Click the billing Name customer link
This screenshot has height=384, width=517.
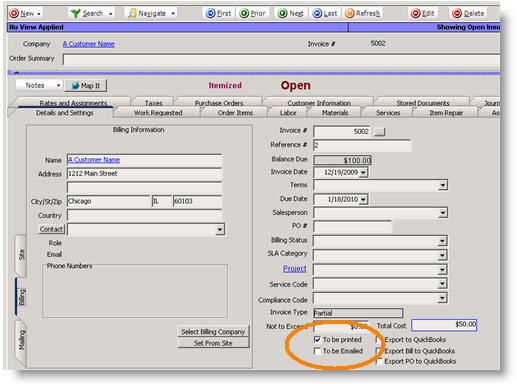point(94,160)
